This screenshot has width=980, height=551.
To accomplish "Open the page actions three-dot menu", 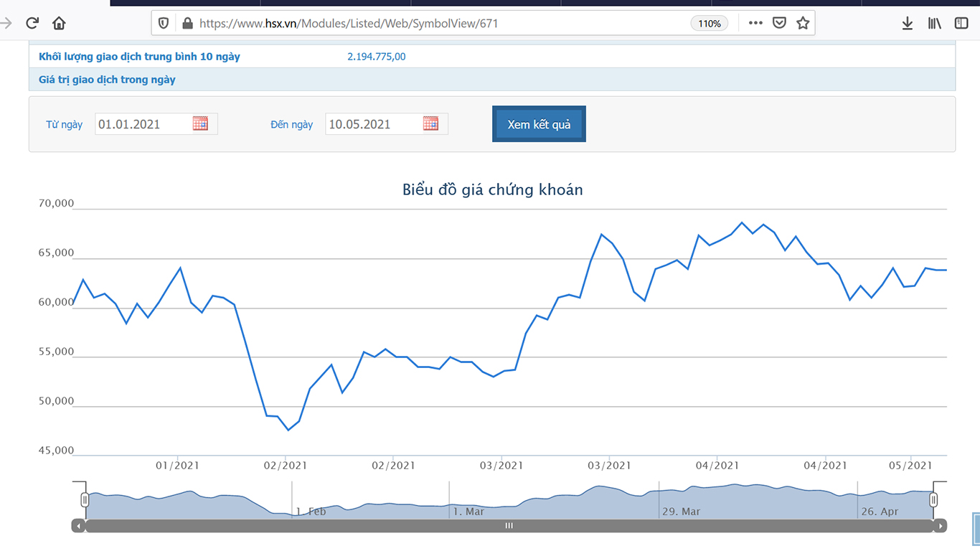I will pyautogui.click(x=755, y=23).
